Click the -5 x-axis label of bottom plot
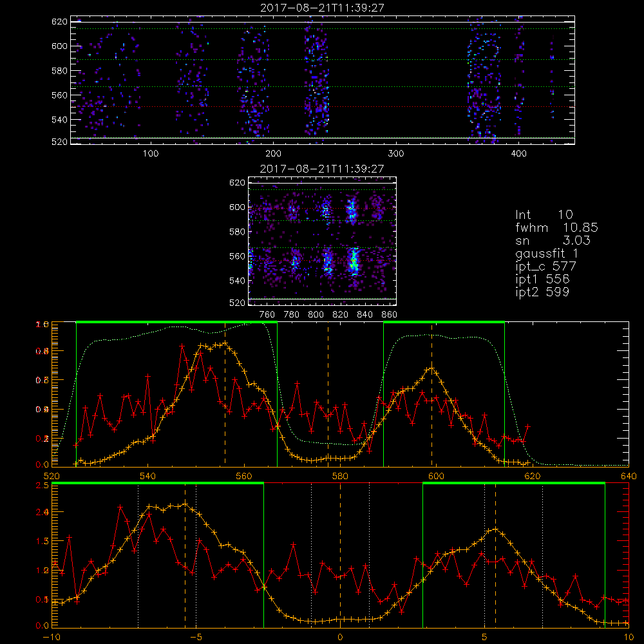Image resolution: width=644 pixels, height=644 pixels. click(x=196, y=637)
